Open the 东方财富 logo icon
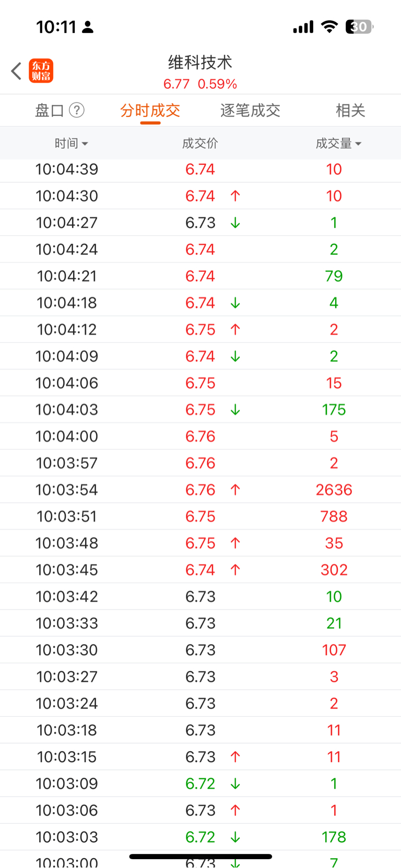The height and width of the screenshot is (868, 401). (x=41, y=71)
